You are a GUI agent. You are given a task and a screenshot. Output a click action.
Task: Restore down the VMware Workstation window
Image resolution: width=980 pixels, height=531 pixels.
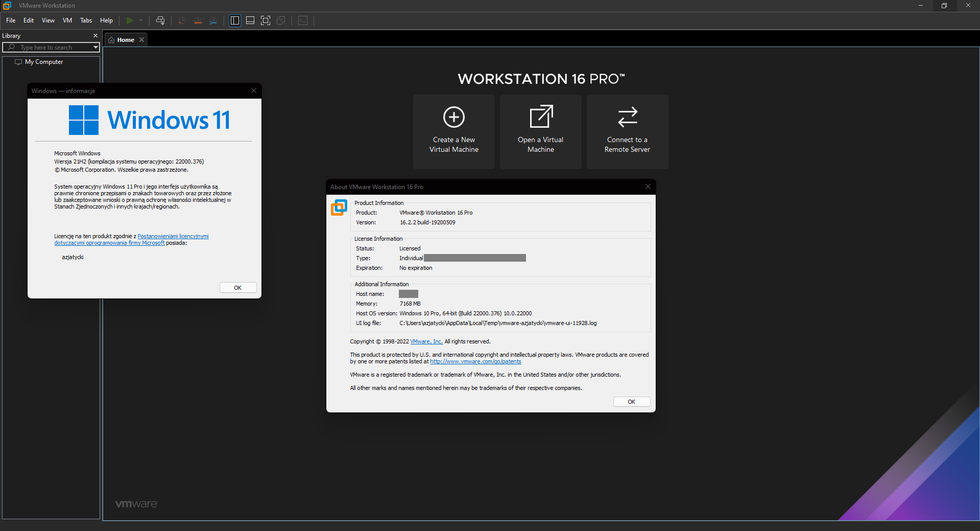tap(944, 6)
